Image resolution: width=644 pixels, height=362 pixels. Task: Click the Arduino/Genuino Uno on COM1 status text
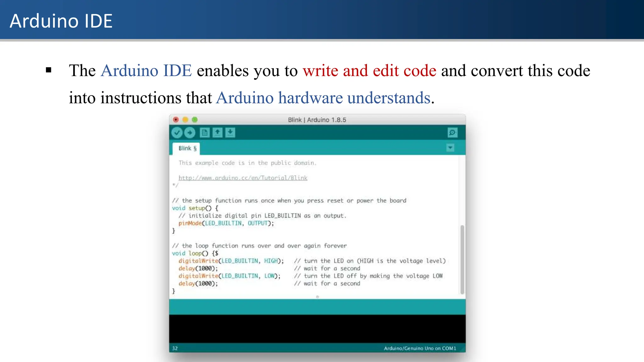(419, 348)
